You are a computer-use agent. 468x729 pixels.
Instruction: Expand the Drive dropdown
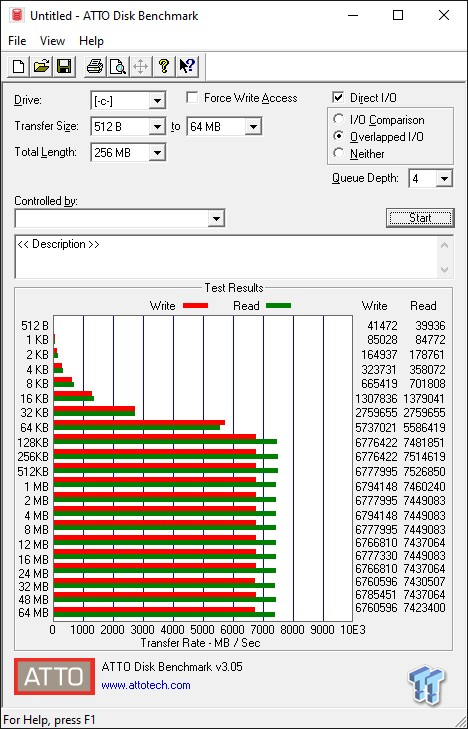click(x=157, y=100)
